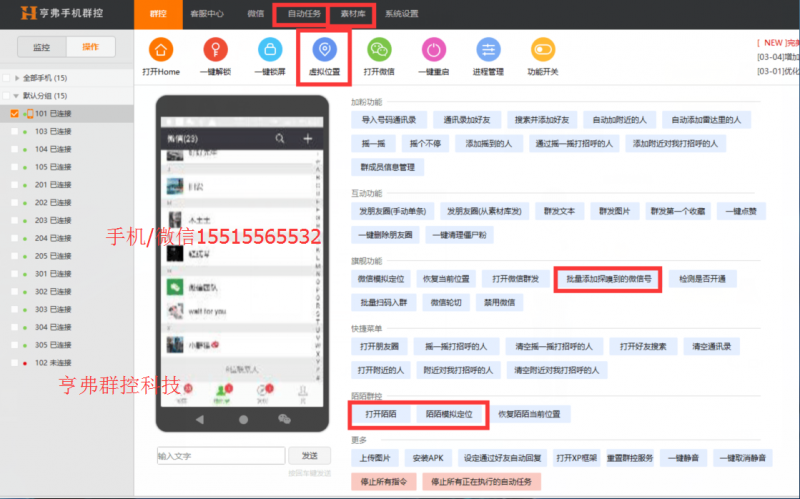
Task: Open the 系统设置 tab
Action: [402, 14]
